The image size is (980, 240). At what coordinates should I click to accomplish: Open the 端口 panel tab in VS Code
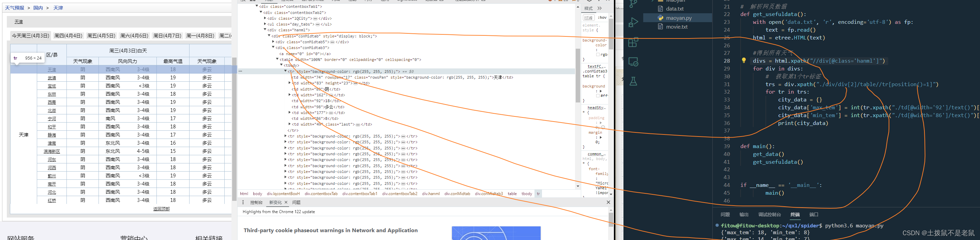coord(814,214)
